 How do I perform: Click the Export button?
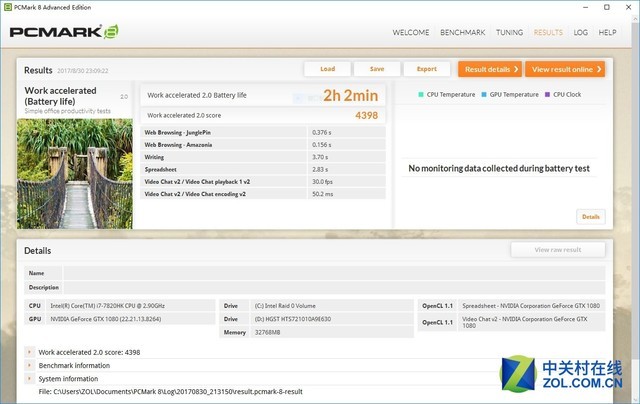[x=426, y=69]
